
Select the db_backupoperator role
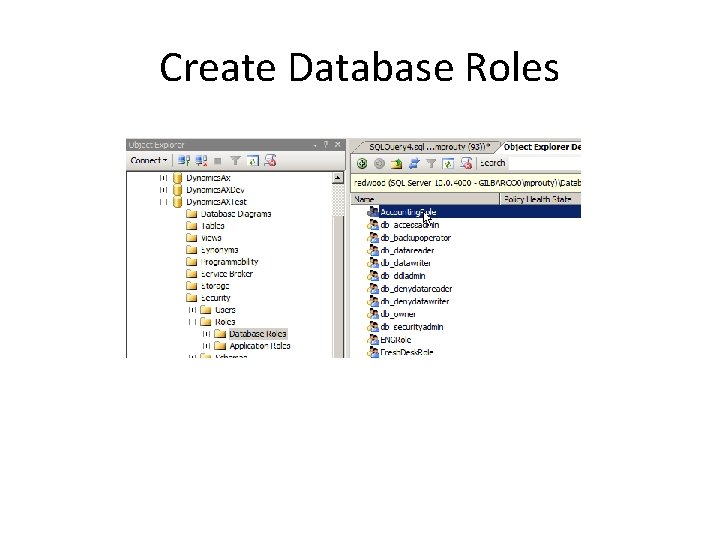pyautogui.click(x=416, y=237)
